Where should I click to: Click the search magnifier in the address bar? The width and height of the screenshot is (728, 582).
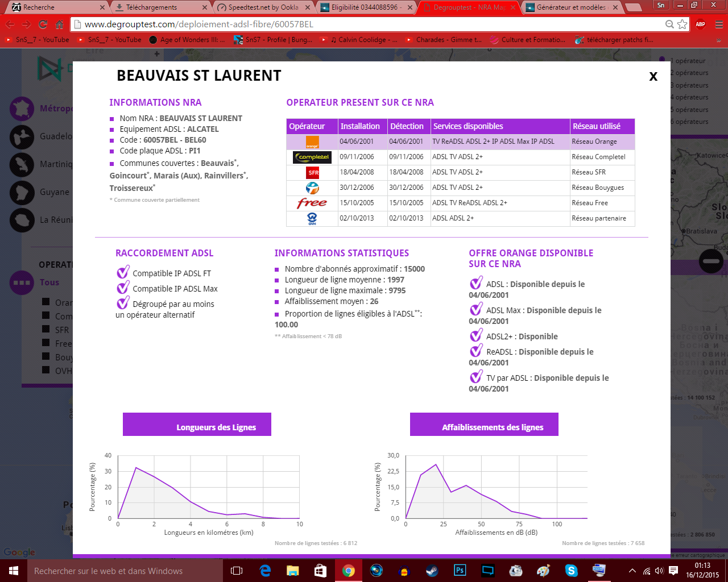[x=670, y=24]
